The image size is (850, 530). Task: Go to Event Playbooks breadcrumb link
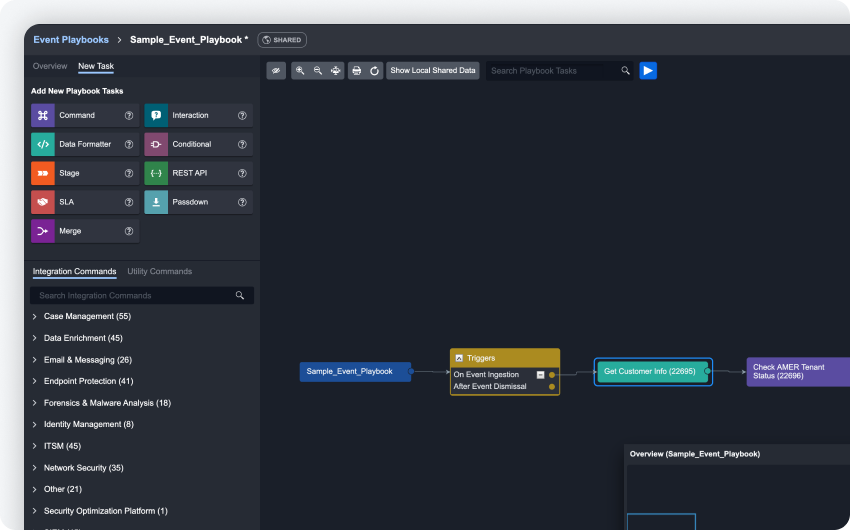pyautogui.click(x=71, y=40)
